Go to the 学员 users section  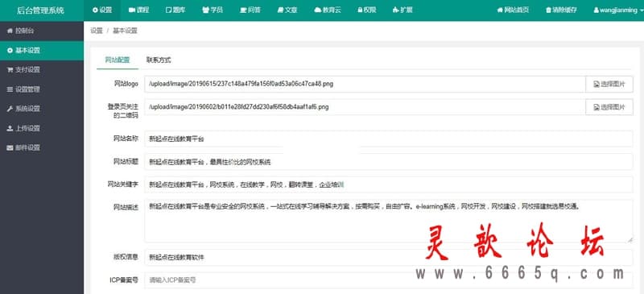(x=213, y=10)
